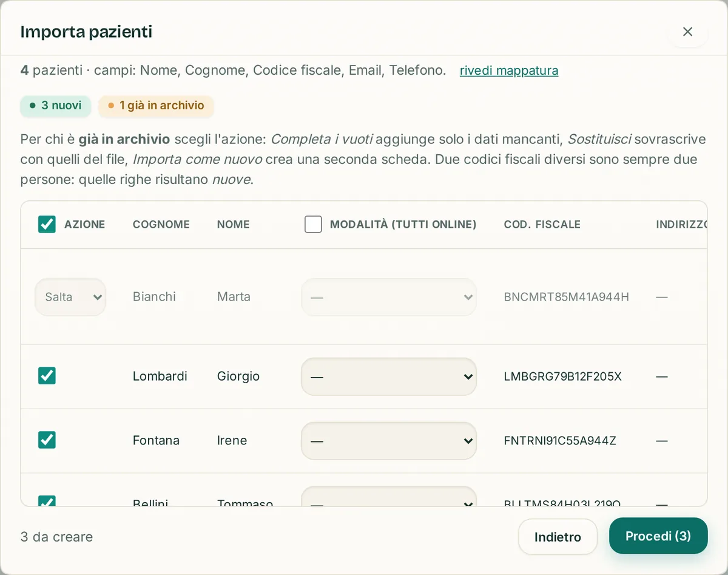728x575 pixels.
Task: Toggle the select-all AZIONE header checkbox
Action: pos(47,224)
